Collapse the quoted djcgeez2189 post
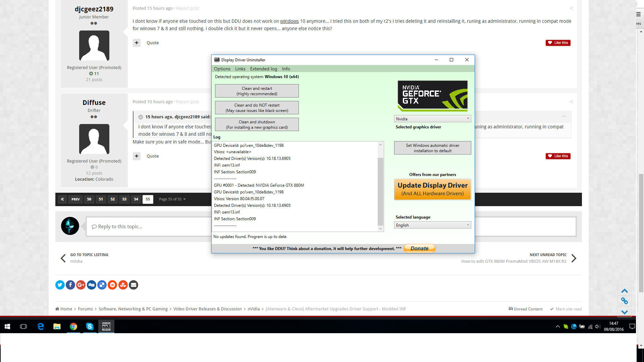644x362 pixels. [141, 117]
